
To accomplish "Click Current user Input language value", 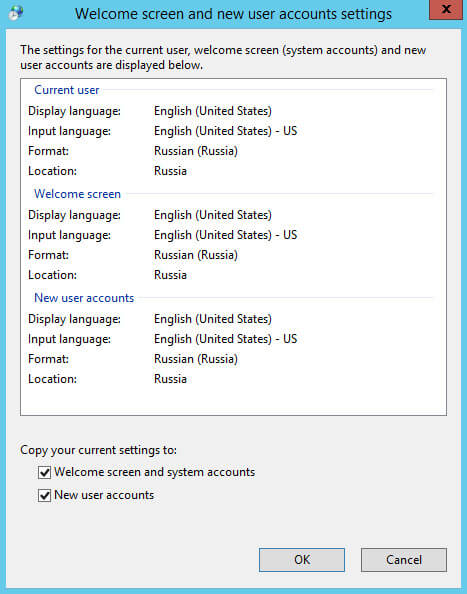I will click(x=226, y=131).
